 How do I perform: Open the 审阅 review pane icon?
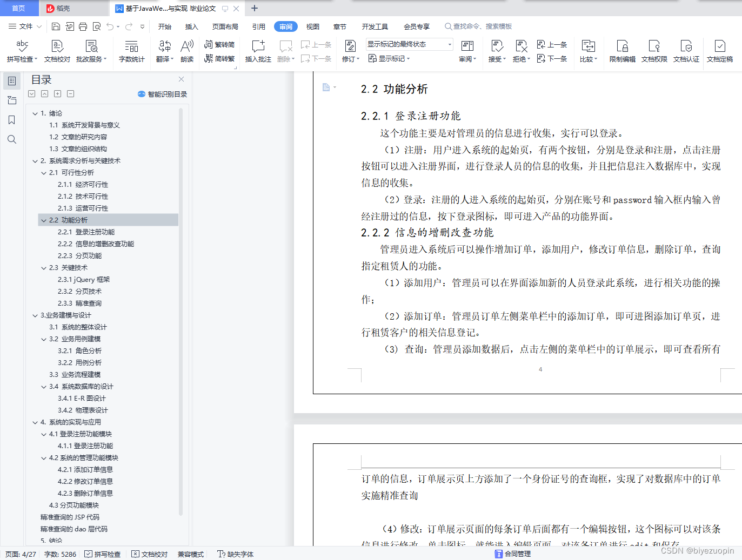pyautogui.click(x=467, y=51)
